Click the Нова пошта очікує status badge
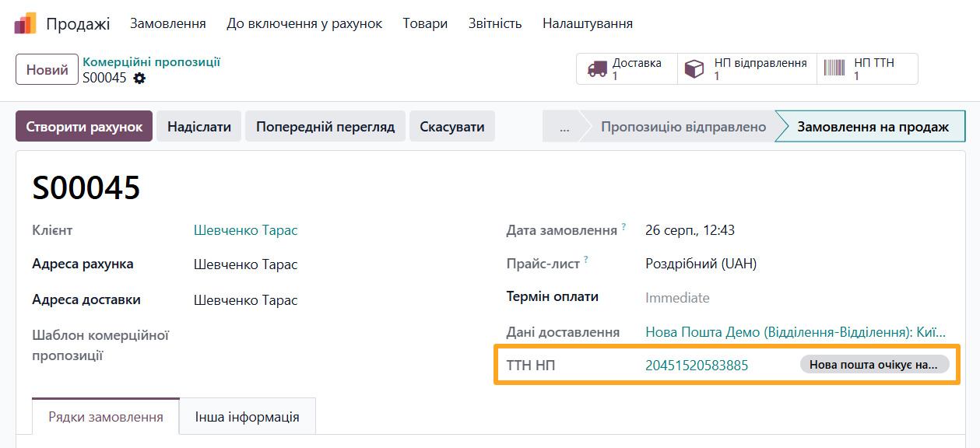Image resolution: width=980 pixels, height=448 pixels. pos(874,365)
